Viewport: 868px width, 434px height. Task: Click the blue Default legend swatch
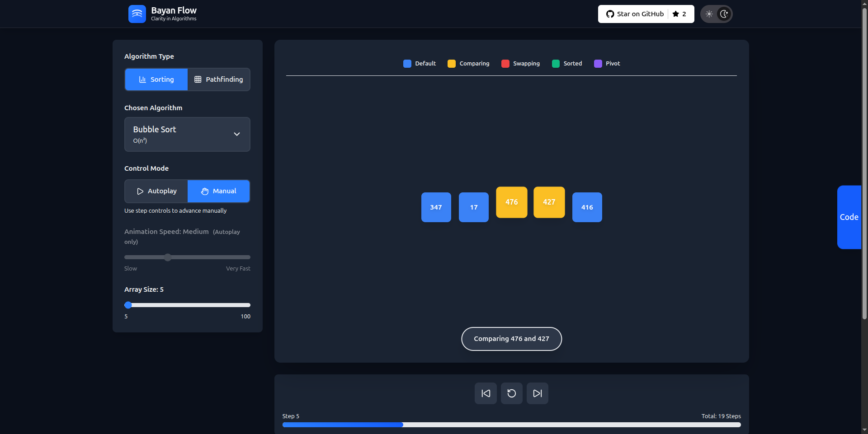(x=407, y=64)
